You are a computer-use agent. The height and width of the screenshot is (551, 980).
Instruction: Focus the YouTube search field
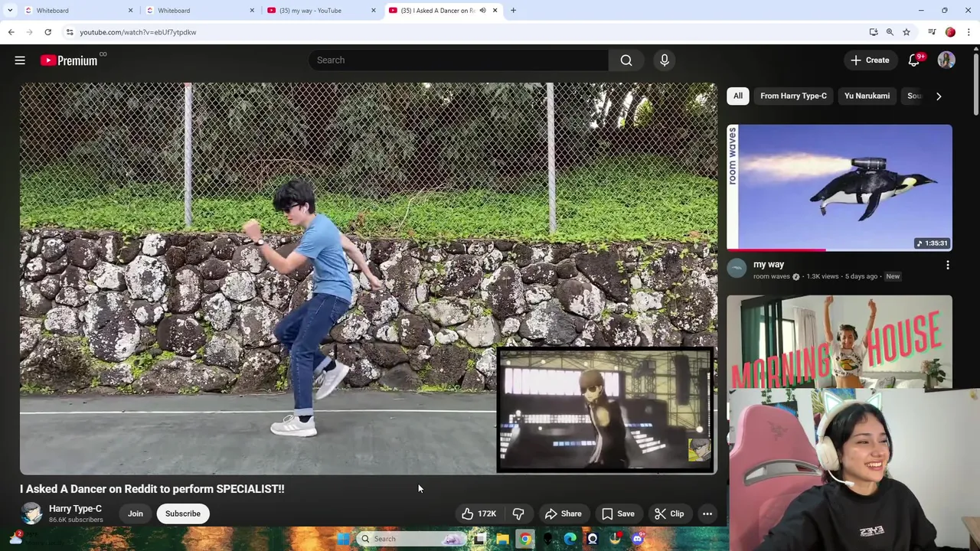coord(459,60)
